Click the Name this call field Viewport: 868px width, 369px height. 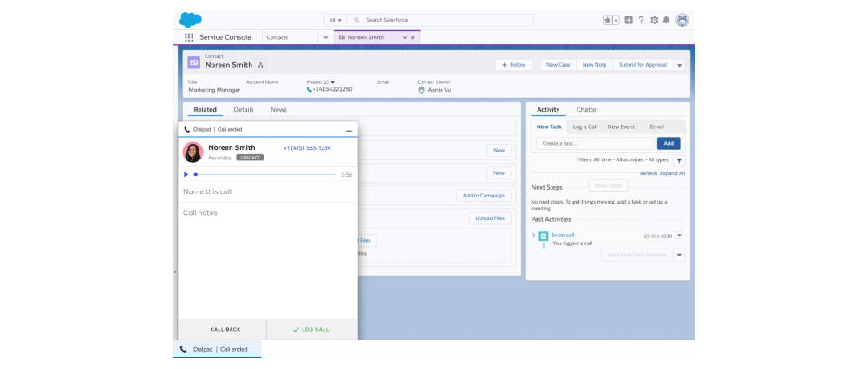click(x=268, y=191)
